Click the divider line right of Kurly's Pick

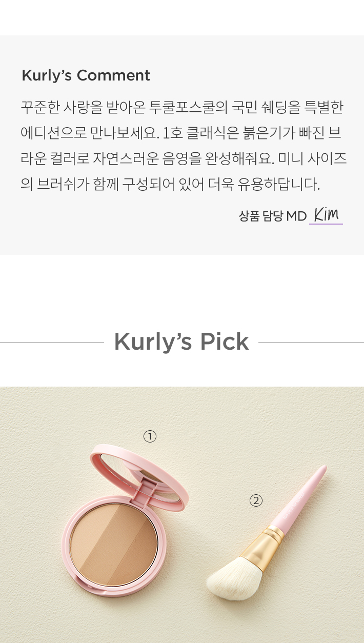tap(311, 342)
